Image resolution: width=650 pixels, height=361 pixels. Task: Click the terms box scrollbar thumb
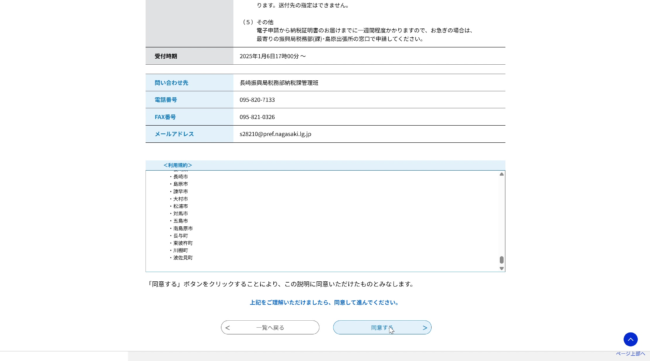point(502,260)
